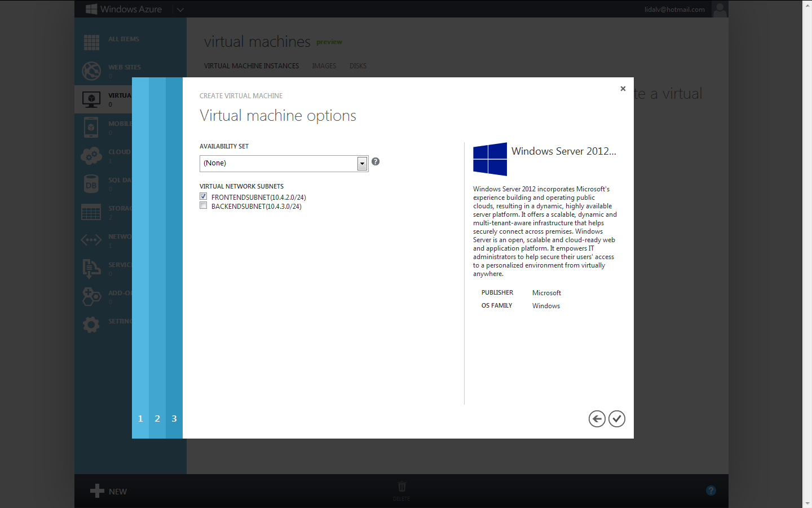
Task: Click the Windows Azure logo
Action: tap(123, 9)
